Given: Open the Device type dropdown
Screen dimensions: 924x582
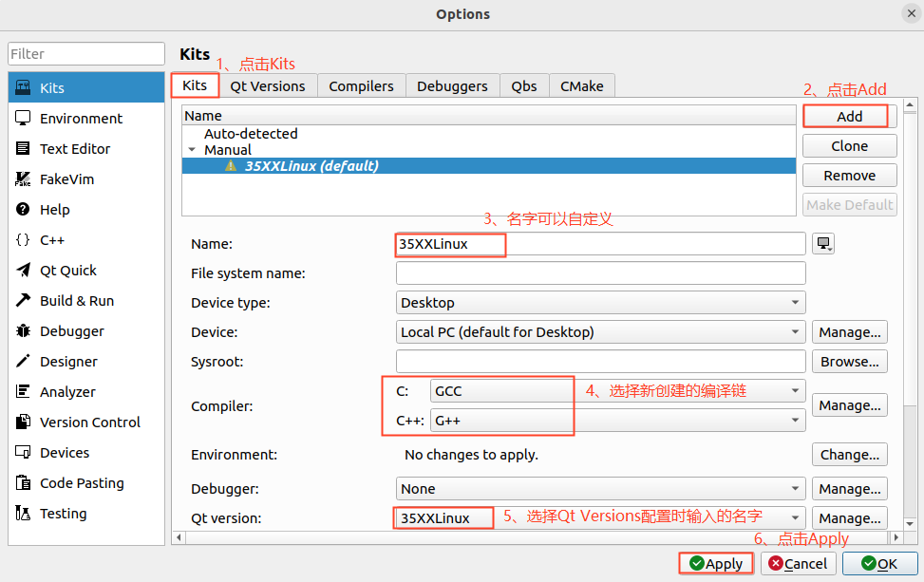Looking at the screenshot, I should (600, 303).
